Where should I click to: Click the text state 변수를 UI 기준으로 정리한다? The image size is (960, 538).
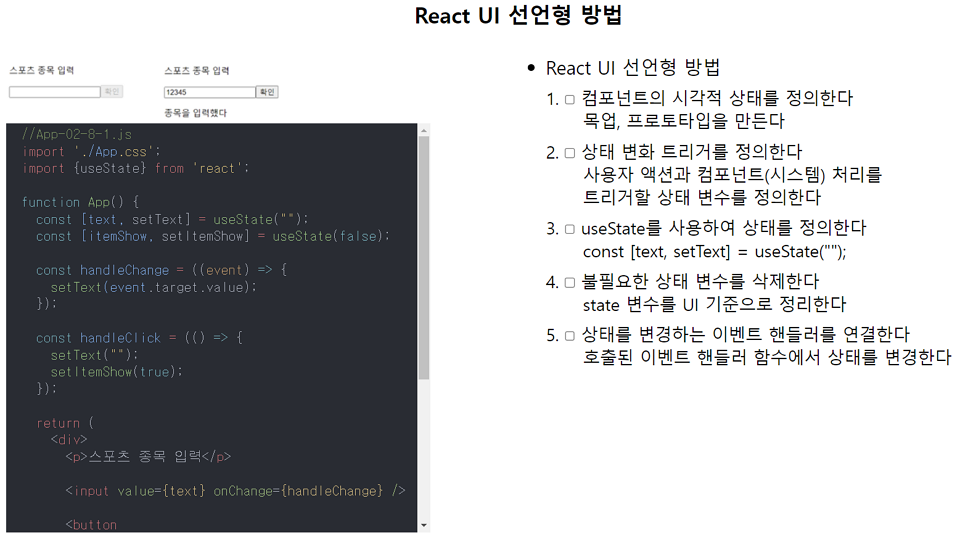[x=714, y=305]
